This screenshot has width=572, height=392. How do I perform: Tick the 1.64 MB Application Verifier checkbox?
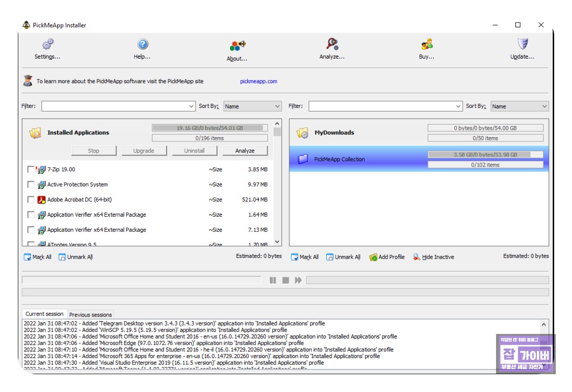click(31, 215)
